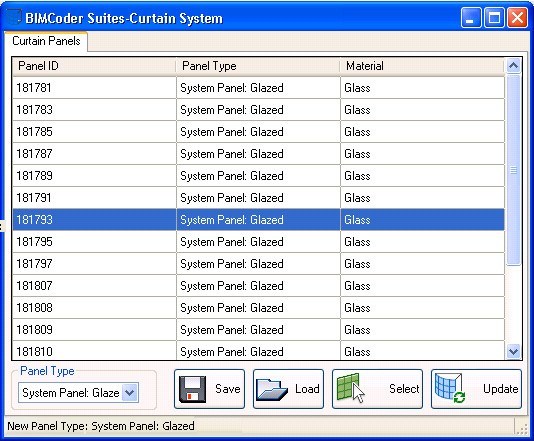Sort by Panel Type column header
534x441 pixels.
coord(258,66)
